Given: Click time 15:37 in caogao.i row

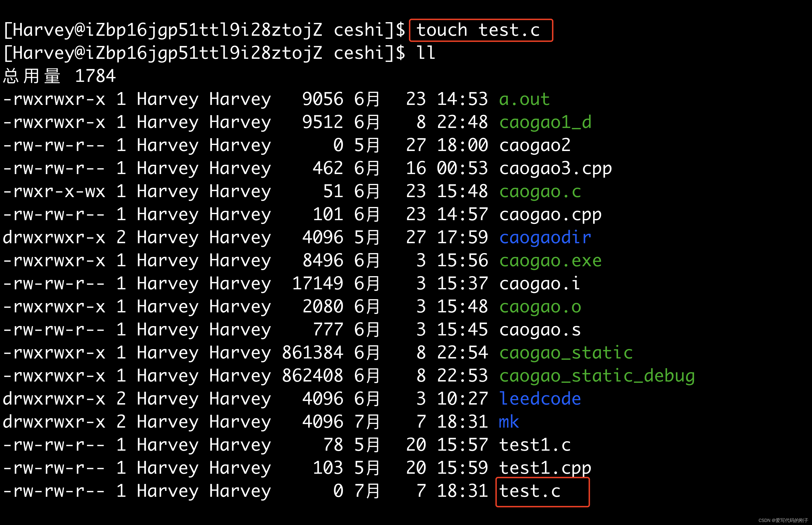Looking at the screenshot, I should 462,284.
